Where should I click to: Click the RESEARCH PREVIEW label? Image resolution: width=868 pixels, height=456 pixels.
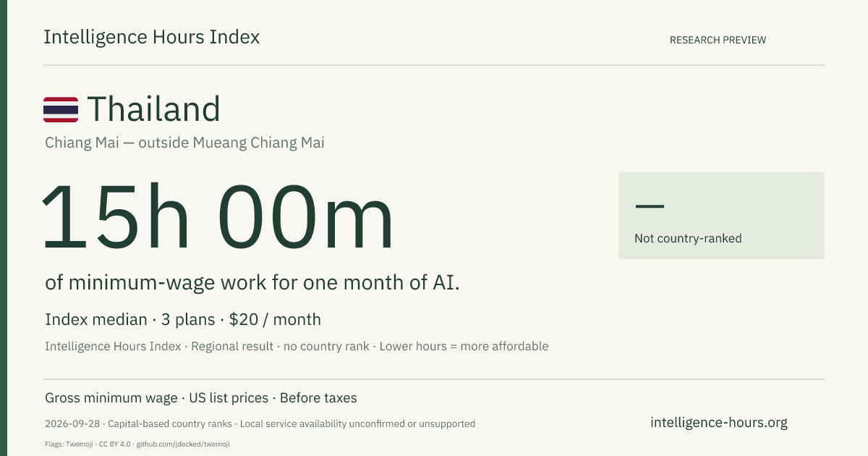click(x=718, y=40)
